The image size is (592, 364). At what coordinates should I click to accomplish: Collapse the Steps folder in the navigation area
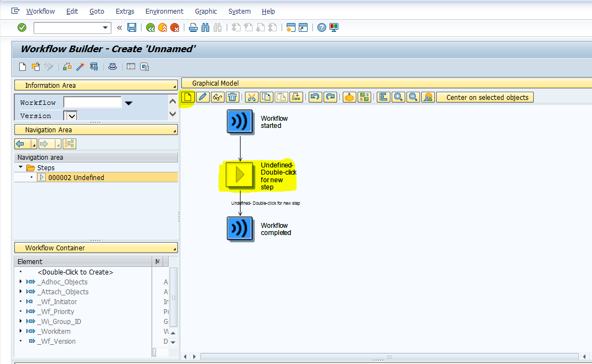tap(21, 167)
